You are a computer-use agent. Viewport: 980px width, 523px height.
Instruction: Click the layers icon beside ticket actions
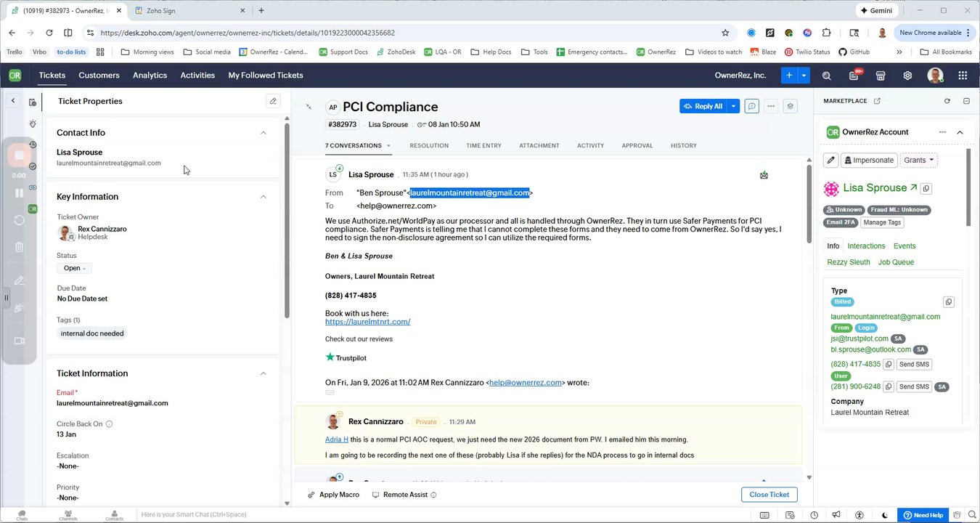[x=791, y=106]
